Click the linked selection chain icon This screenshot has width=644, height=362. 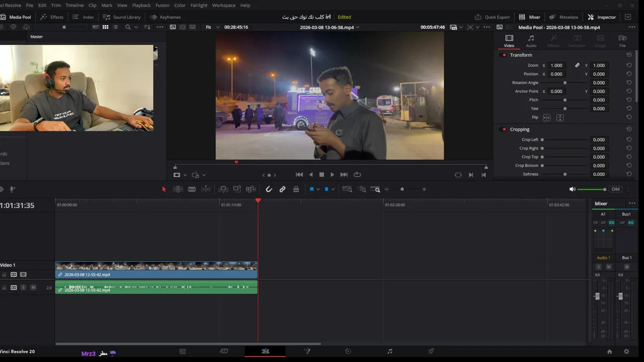(x=282, y=190)
